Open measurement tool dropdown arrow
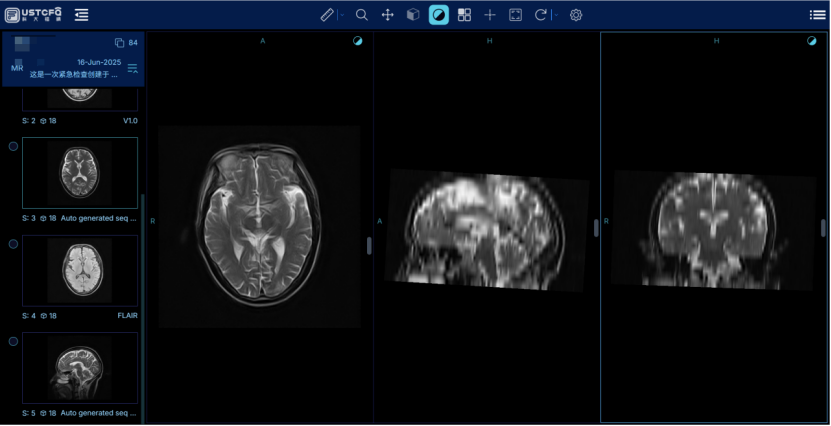This screenshot has height=426, width=831. pyautogui.click(x=341, y=15)
